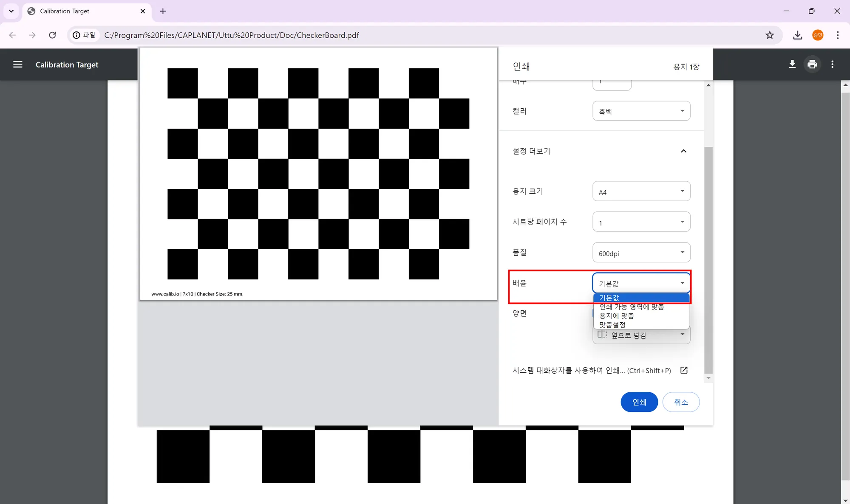Collapse the 설정 더보기 section
This screenshot has height=504, width=850.
(x=683, y=151)
